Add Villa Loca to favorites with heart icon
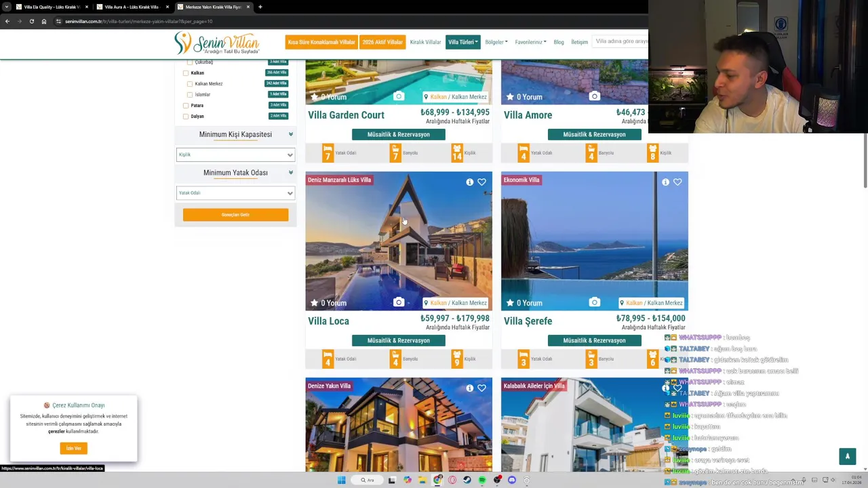Viewport: 868px width, 488px height. pyautogui.click(x=481, y=182)
